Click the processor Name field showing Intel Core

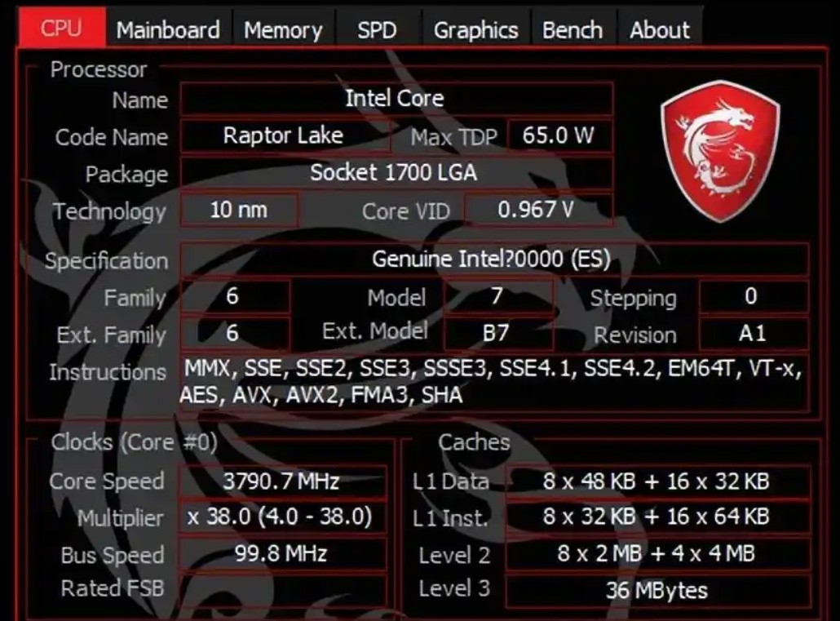click(396, 98)
